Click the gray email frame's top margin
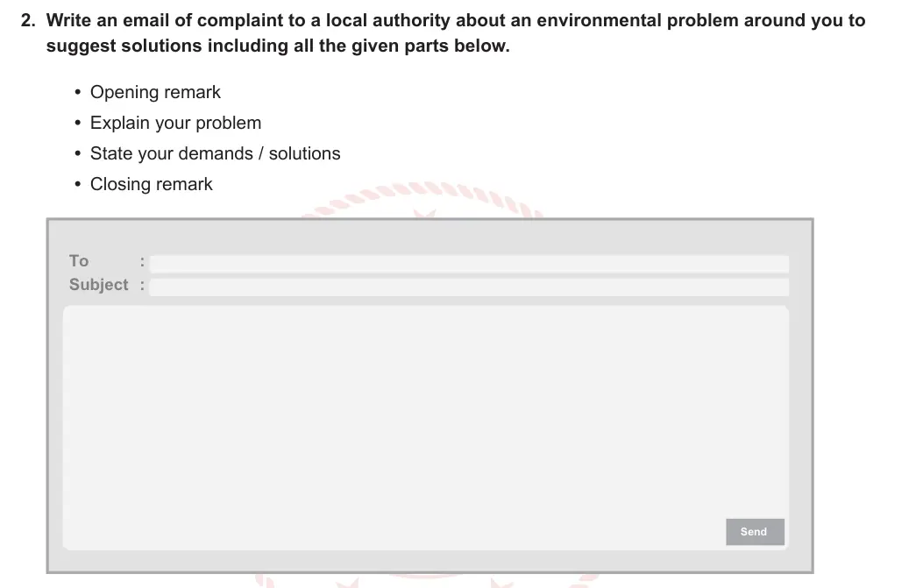 click(430, 236)
